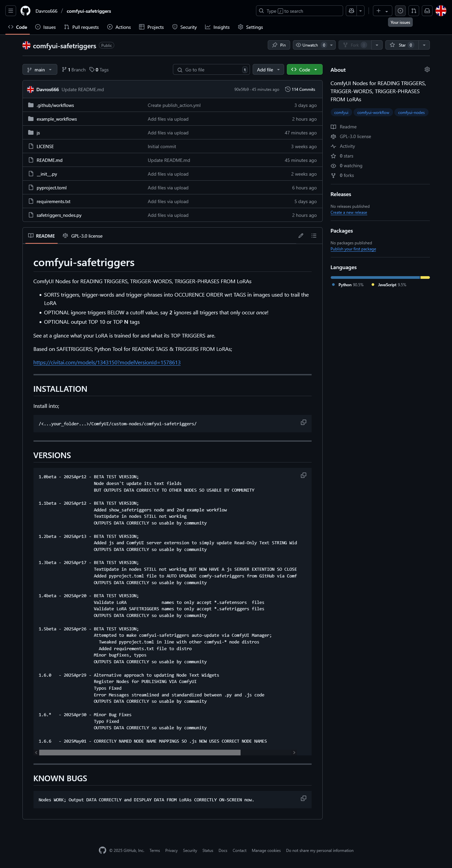This screenshot has height=868, width=452.
Task: Click the versions code block horizontal scrollbar
Action: coord(140,752)
